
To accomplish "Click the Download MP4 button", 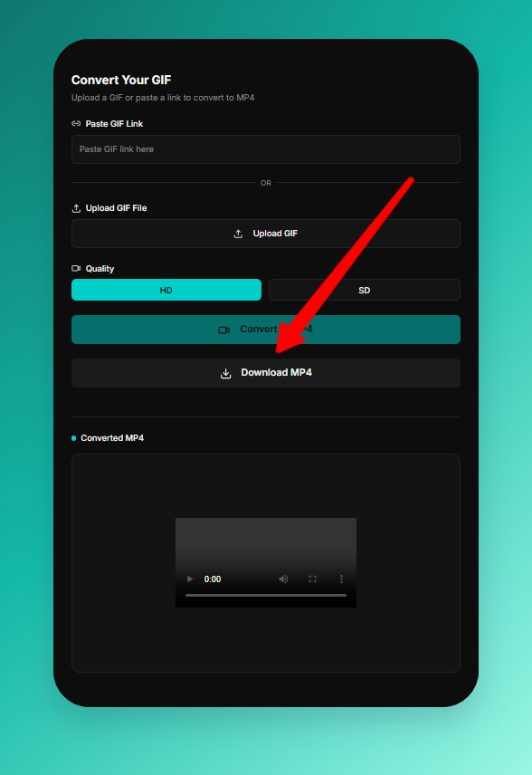I will [266, 373].
